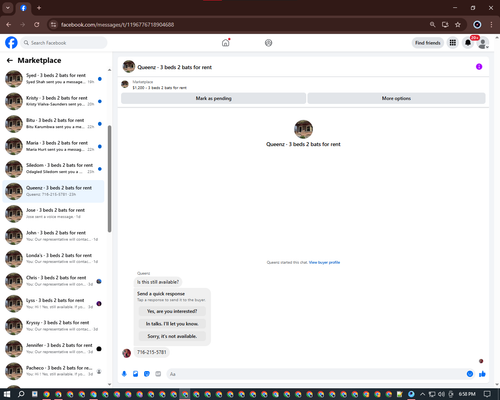The width and height of the screenshot is (500, 400).
Task: Click scroll-up arrow of conversation list
Action: pos(109,70)
